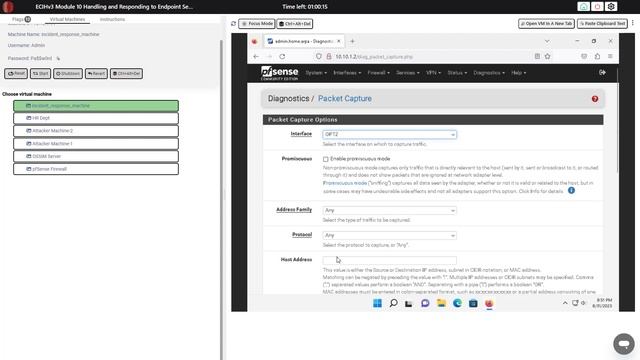Click the pfSense logout icon

(x=602, y=72)
